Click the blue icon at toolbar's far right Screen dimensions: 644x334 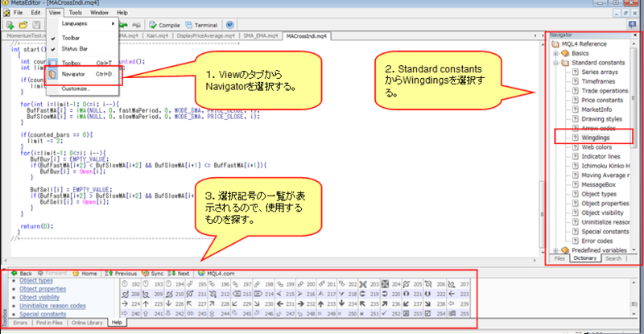633,25
